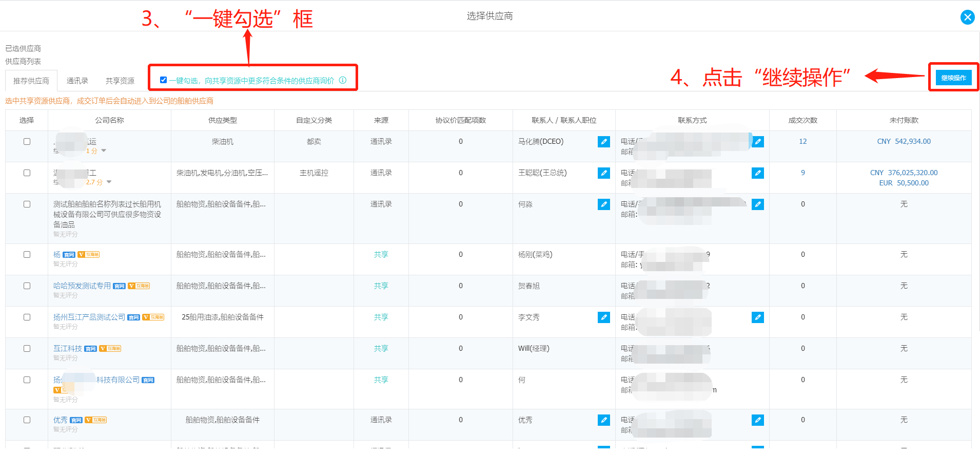Select the 互江科技 supplier checkbox
980x472 pixels.
click(27, 349)
